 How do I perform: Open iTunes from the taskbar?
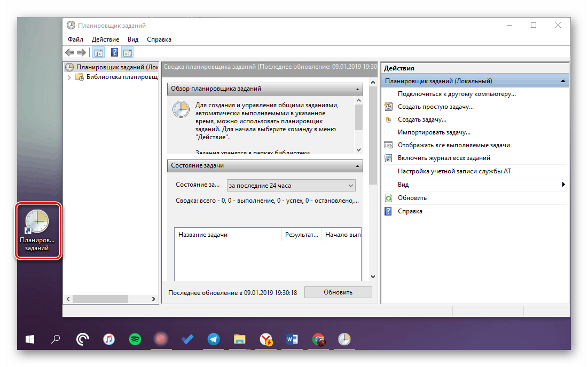pos(109,340)
